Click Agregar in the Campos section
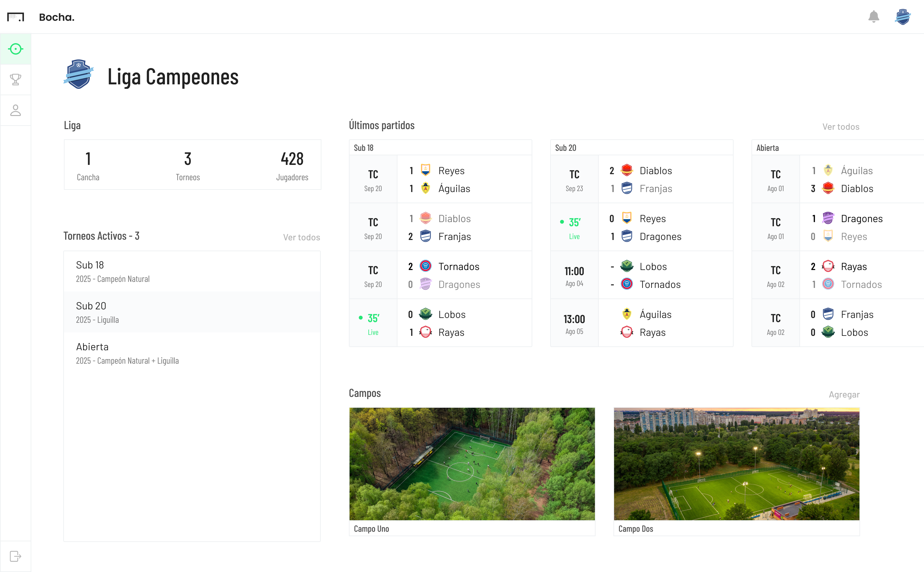The image size is (924, 572). [x=844, y=394]
